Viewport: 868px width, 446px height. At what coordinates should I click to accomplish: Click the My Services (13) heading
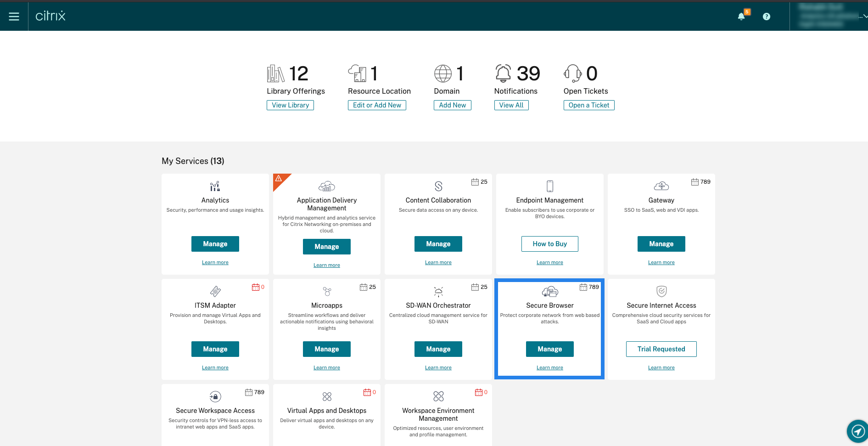point(193,161)
